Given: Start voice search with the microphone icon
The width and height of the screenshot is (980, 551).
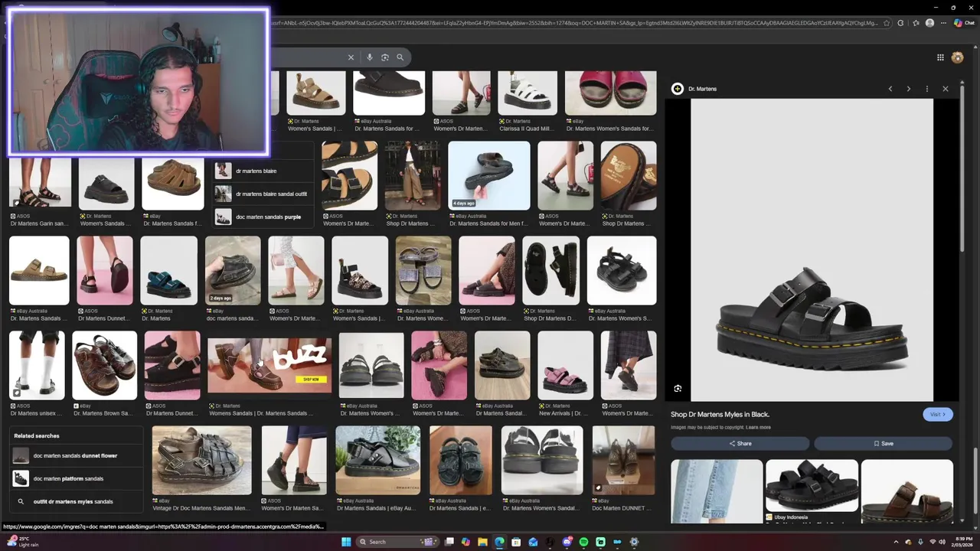Looking at the screenshot, I should coord(370,57).
